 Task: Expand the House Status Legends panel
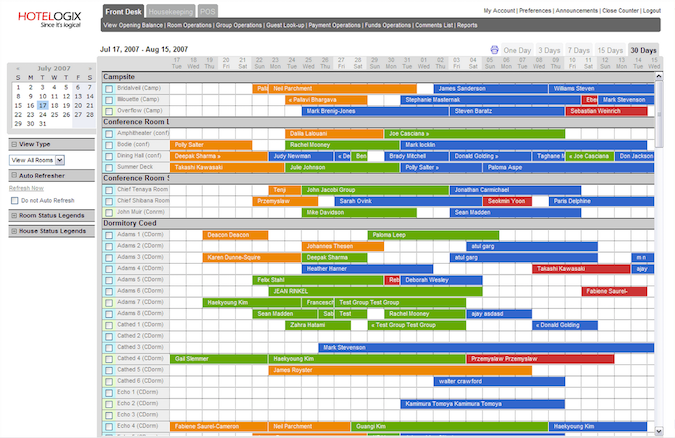12,231
